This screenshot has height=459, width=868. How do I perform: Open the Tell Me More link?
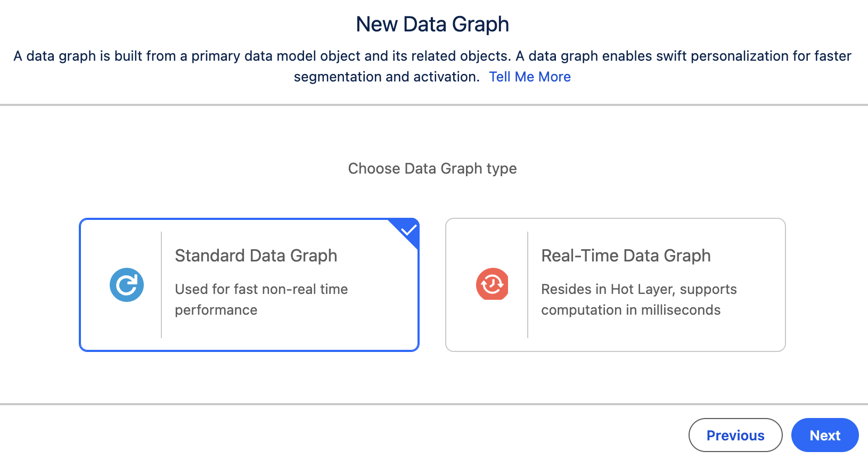[x=530, y=77]
